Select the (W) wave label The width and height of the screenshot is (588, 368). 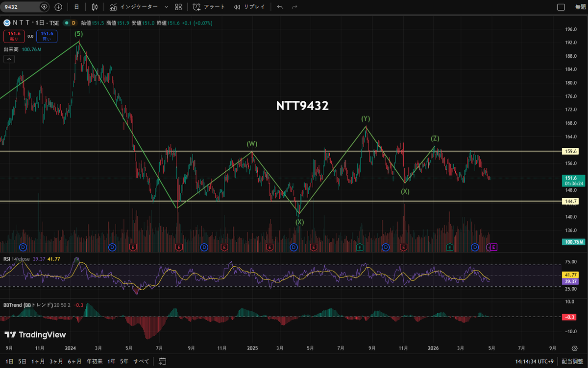[252, 144]
